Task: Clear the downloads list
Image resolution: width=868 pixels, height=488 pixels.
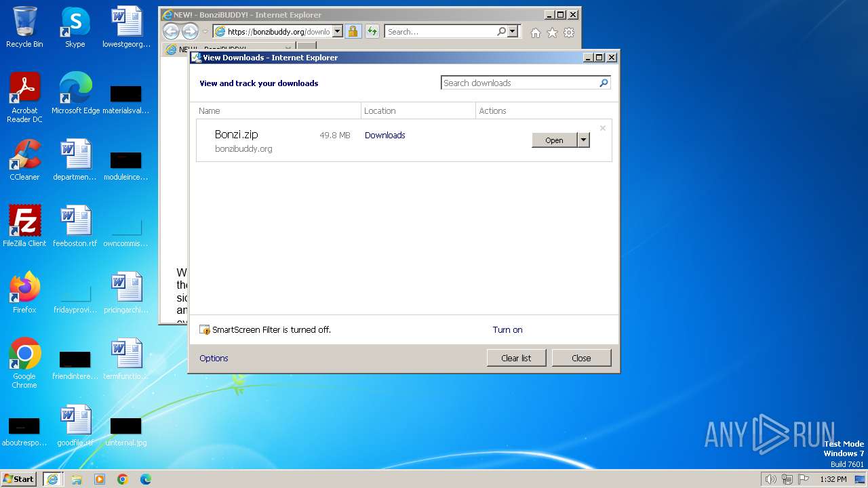Action: [x=516, y=358]
